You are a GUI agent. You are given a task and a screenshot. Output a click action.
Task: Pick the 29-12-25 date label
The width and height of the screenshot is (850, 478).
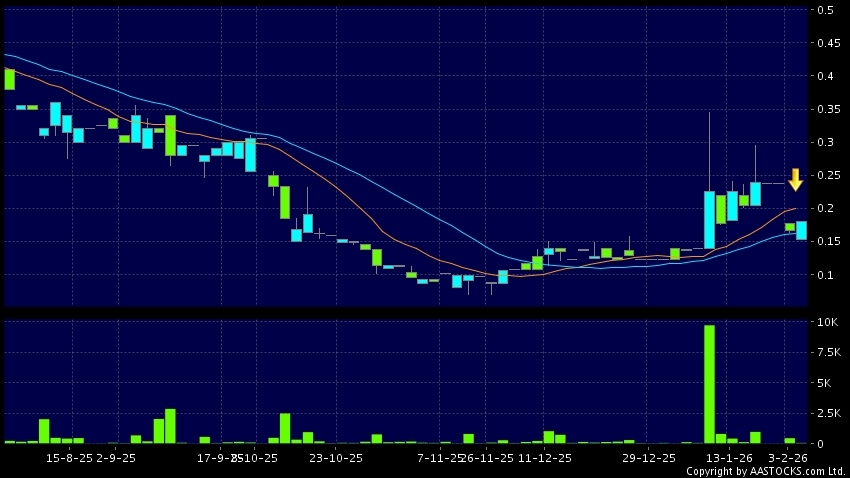point(649,457)
